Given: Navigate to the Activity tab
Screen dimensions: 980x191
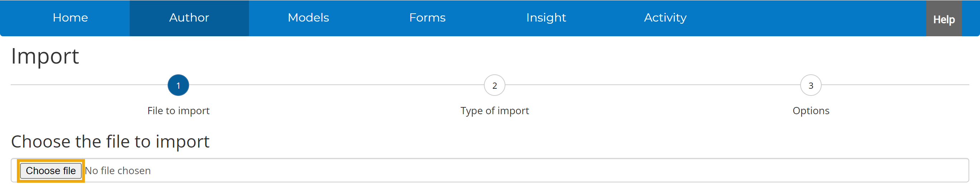Looking at the screenshot, I should click(665, 18).
